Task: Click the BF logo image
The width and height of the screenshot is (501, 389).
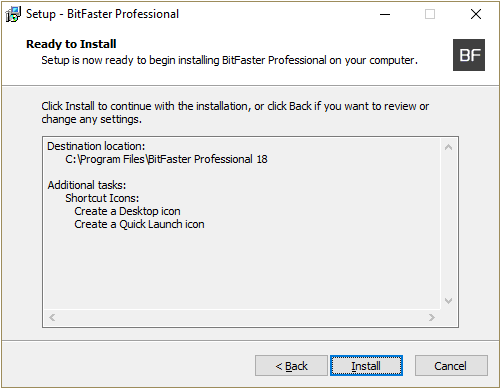Action: [x=469, y=55]
